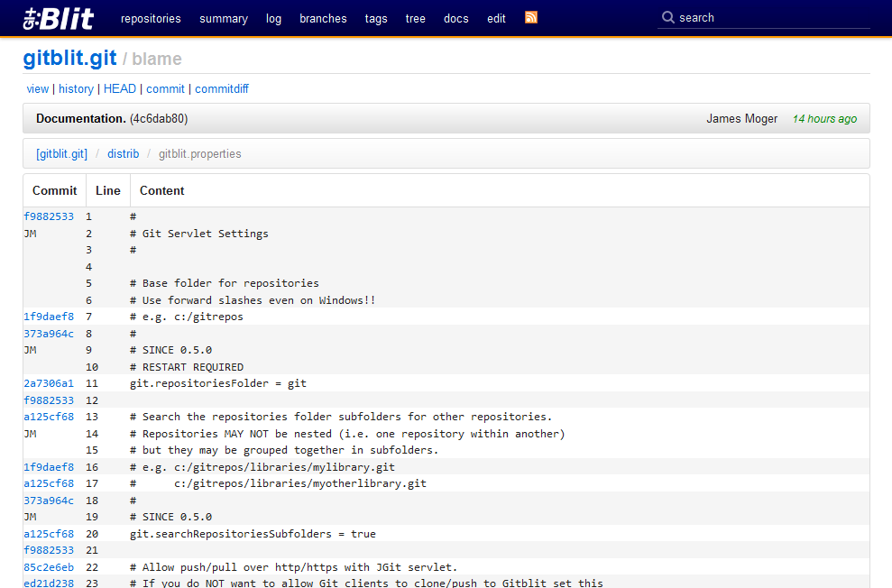Click the Gitblit logo

(58, 18)
